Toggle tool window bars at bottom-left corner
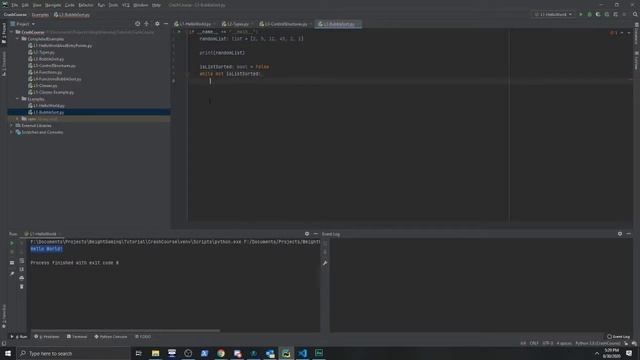640x360 pixels. pos(4,343)
